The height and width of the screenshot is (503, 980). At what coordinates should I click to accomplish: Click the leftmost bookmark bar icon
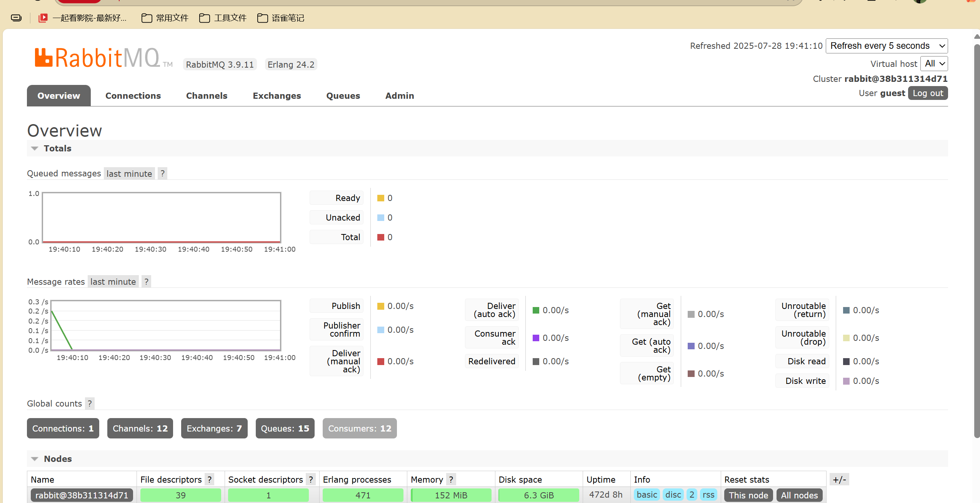(16, 18)
